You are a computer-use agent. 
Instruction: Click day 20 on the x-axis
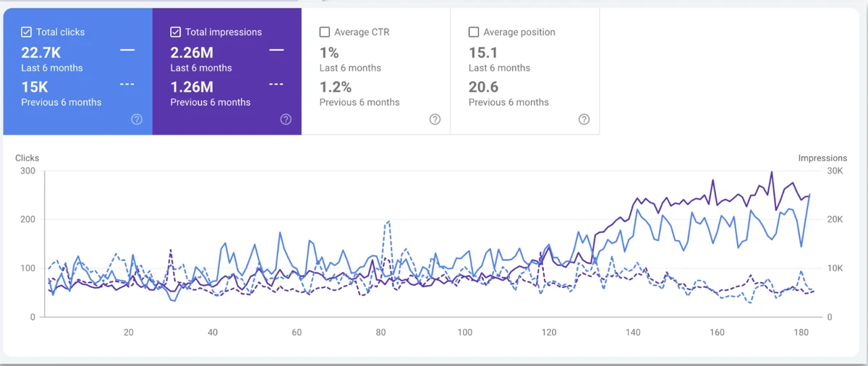129,333
